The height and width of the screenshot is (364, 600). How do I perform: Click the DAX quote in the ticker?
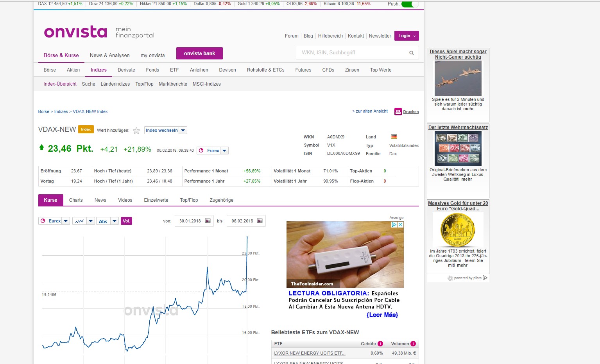[x=60, y=4]
